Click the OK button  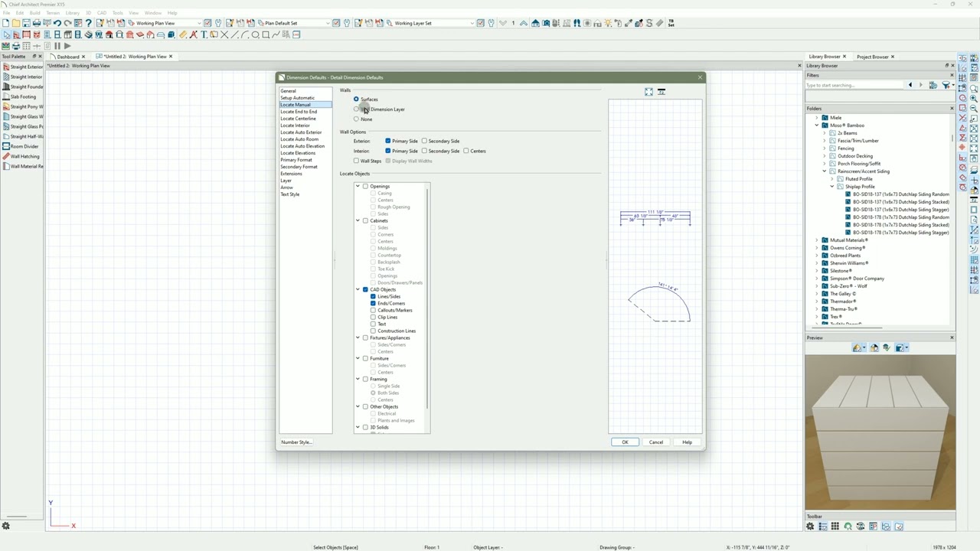[x=625, y=442]
